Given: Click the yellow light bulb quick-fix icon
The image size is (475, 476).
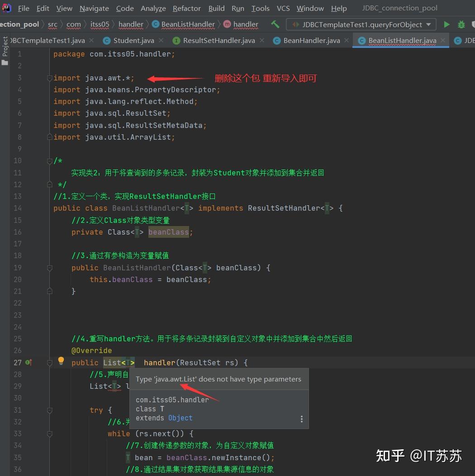Looking at the screenshot, I should click(x=61, y=361).
